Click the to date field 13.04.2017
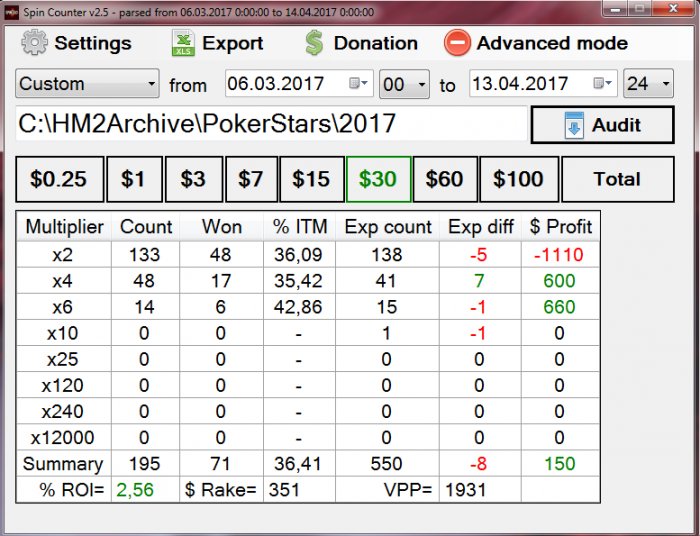 tap(543, 83)
